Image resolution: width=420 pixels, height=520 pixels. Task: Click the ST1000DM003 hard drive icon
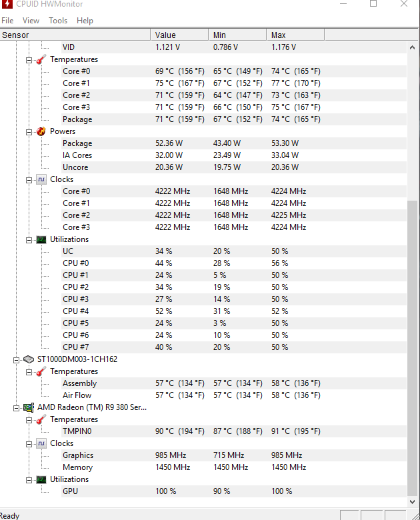click(x=29, y=359)
